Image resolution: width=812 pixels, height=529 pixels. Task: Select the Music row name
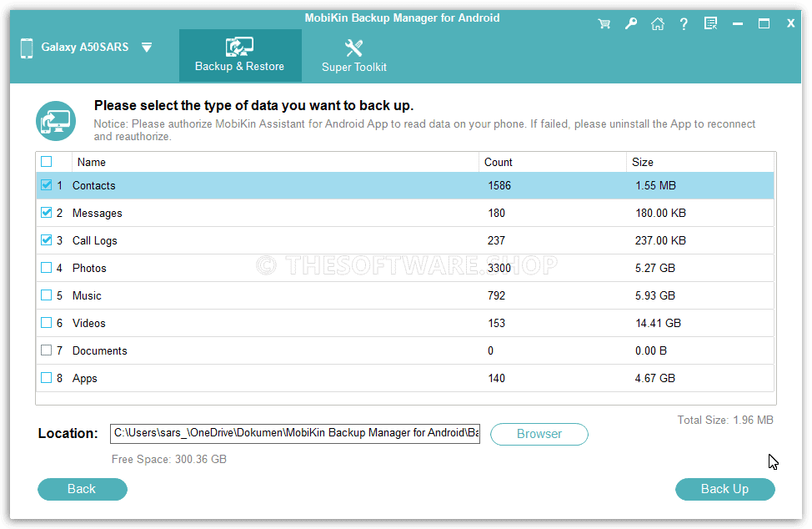coord(87,295)
